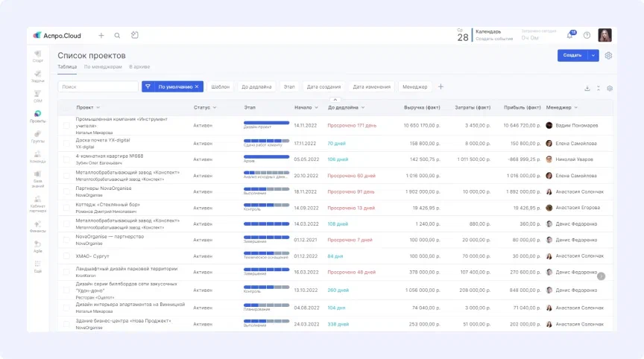Screen dimensions: 644x359
Task: Click the collapse rows icon above table
Action: pyautogui.click(x=599, y=88)
